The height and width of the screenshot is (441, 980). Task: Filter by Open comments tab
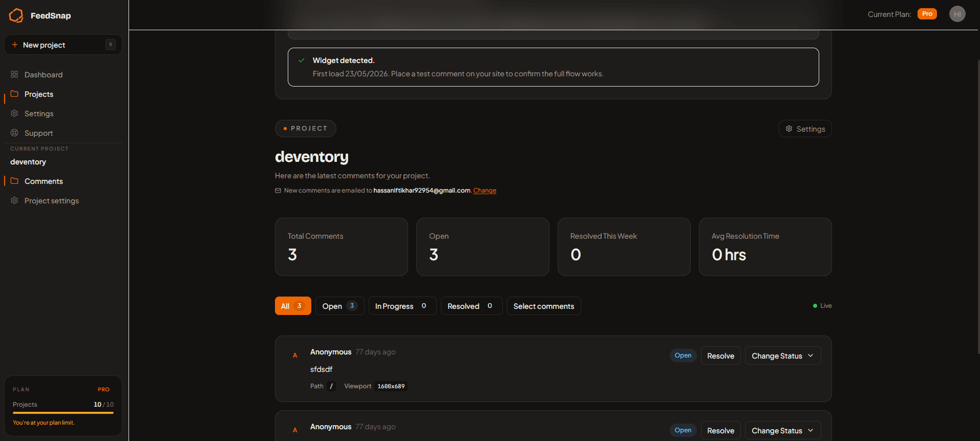[339, 306]
